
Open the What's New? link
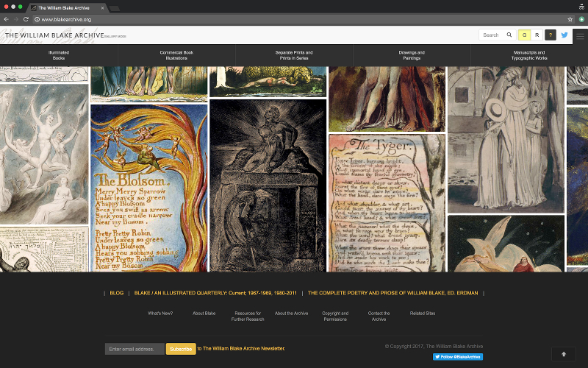[160, 314]
